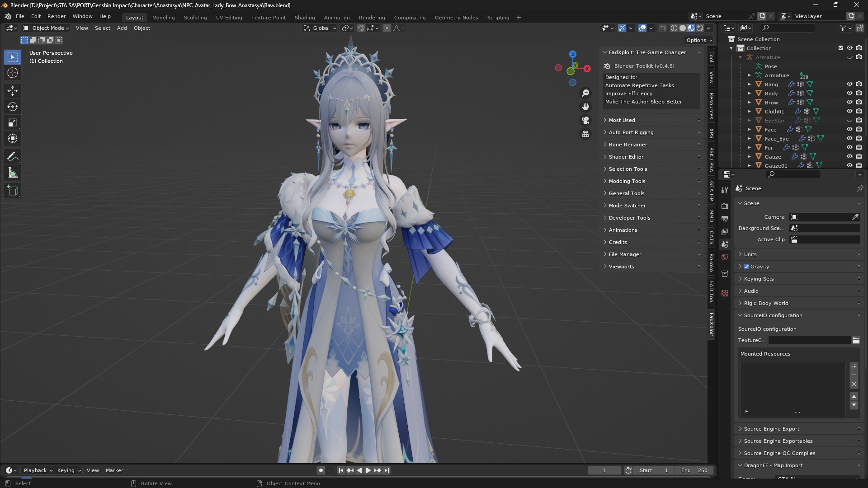Play animation forward in timeline
The width and height of the screenshot is (868, 488).
tap(368, 470)
